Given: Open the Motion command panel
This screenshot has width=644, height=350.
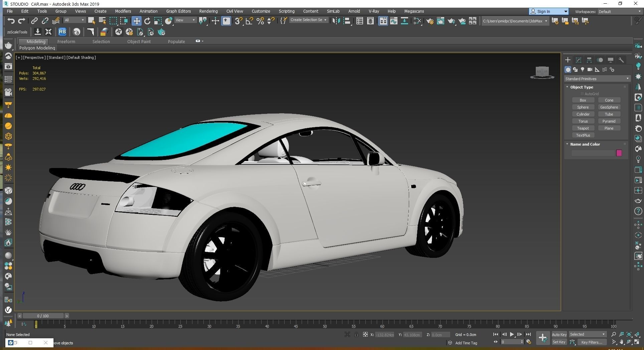Looking at the screenshot, I should point(600,60).
